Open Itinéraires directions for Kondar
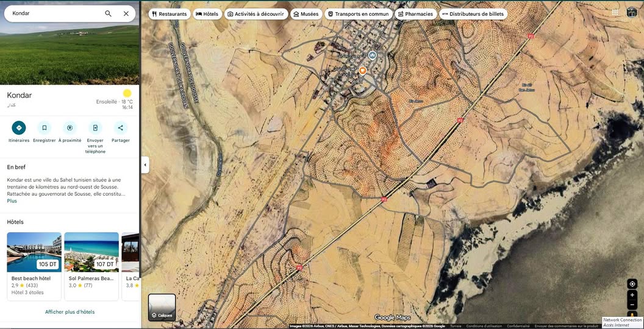644x329 pixels. click(x=19, y=128)
